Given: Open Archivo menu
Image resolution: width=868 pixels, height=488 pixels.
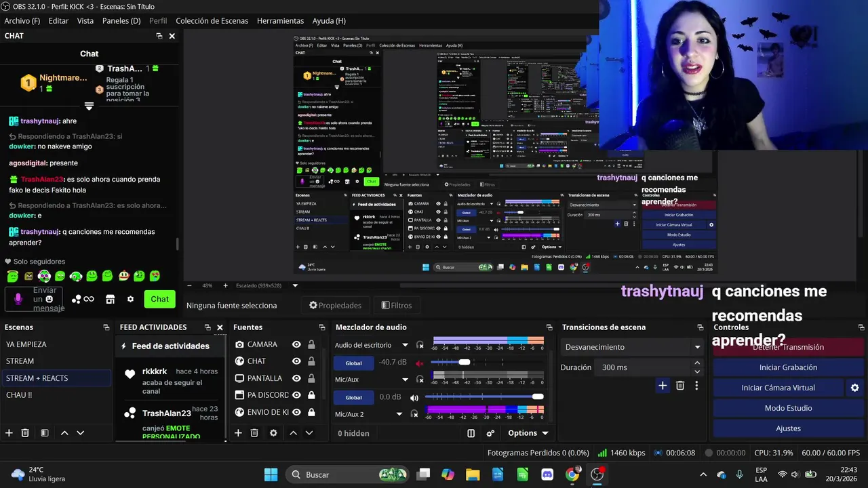Looking at the screenshot, I should coord(22,21).
